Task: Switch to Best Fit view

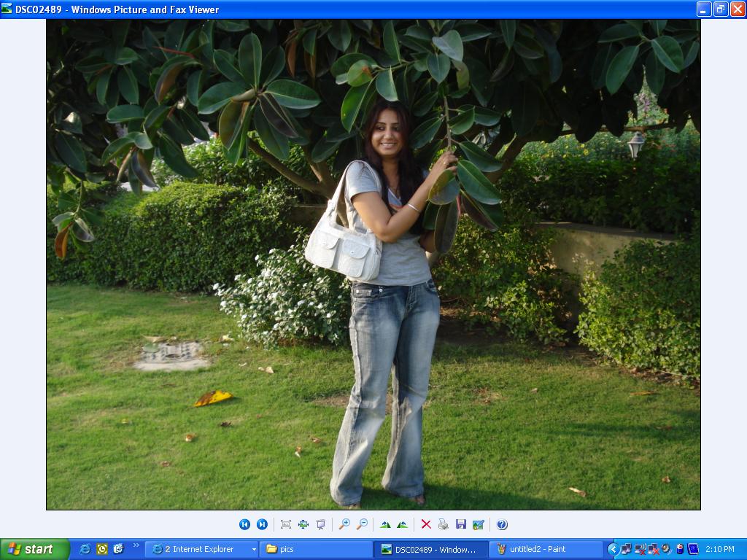Action: click(x=286, y=524)
